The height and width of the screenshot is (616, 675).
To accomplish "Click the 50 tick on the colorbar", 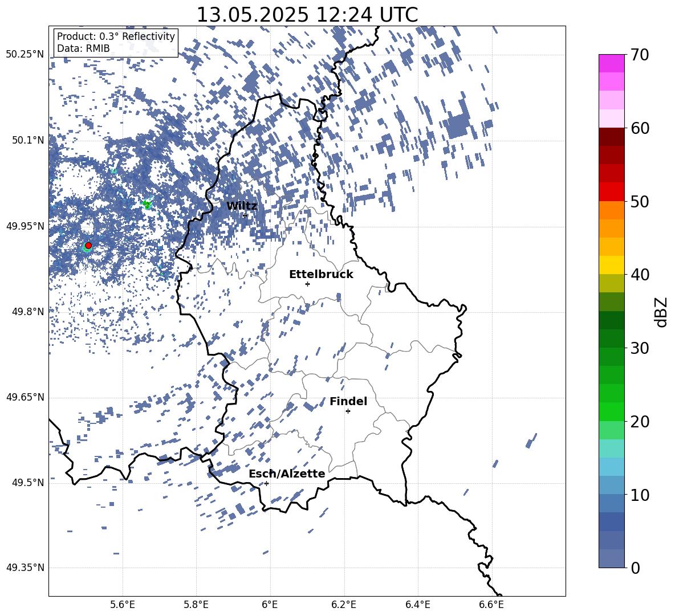I will pos(640,201).
